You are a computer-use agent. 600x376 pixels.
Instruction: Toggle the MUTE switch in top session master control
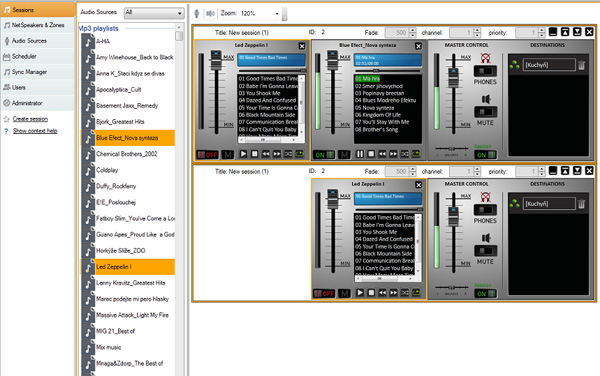[485, 112]
